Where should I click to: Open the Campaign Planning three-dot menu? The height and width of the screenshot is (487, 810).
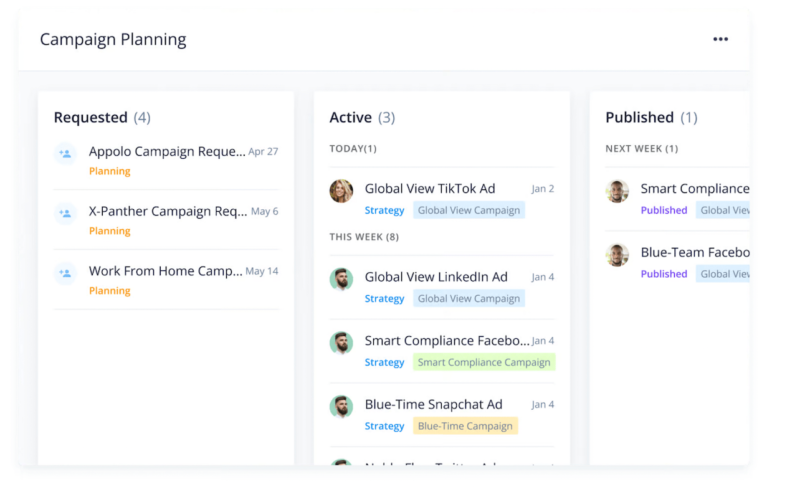(720, 39)
